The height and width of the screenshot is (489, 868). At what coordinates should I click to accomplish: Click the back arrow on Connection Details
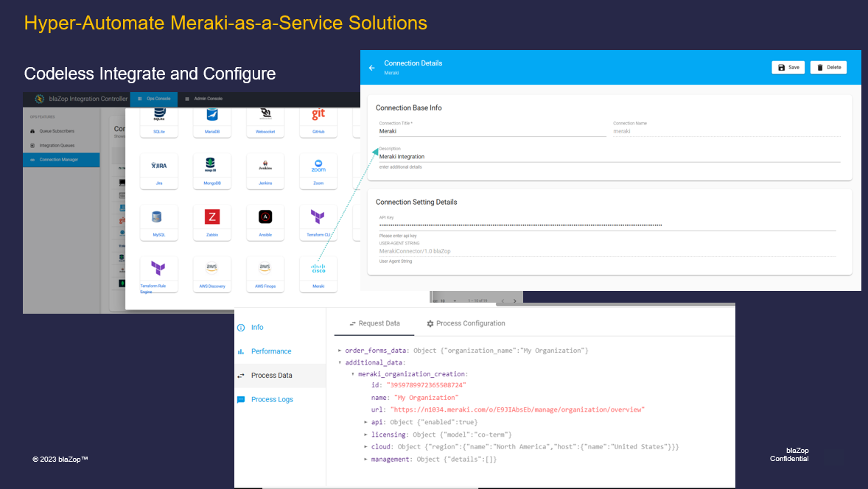pos(371,66)
